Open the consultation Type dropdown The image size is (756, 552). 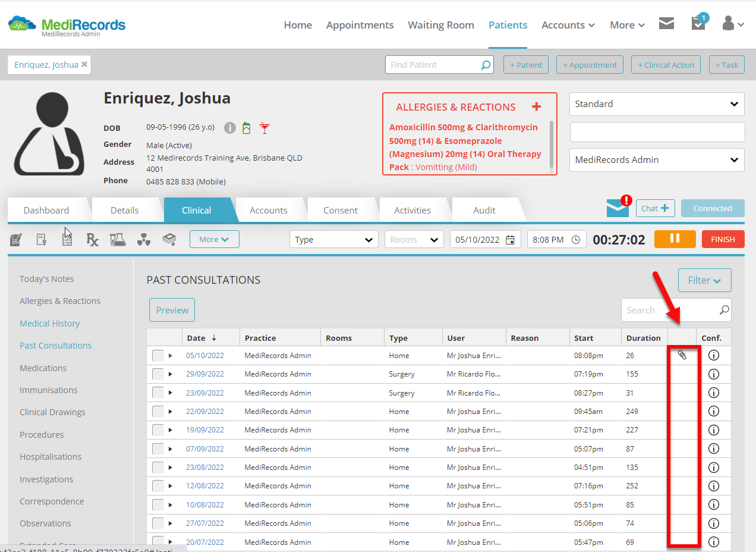[334, 240]
